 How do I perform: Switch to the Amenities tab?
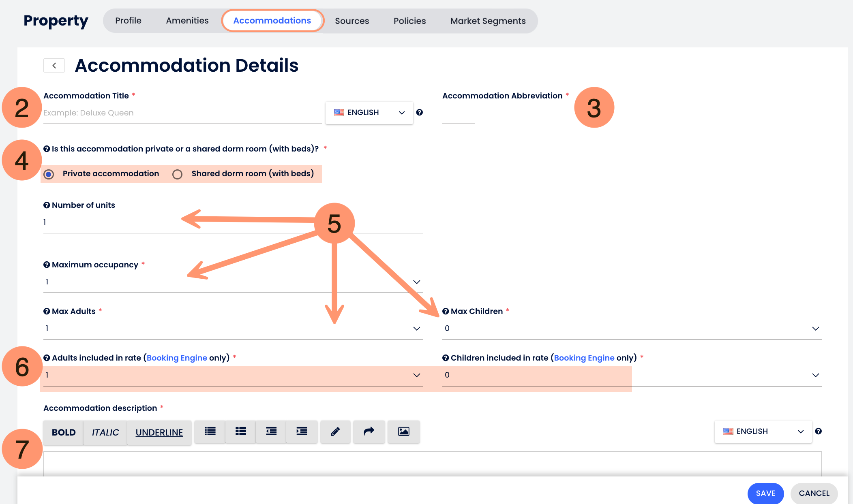[x=187, y=21]
